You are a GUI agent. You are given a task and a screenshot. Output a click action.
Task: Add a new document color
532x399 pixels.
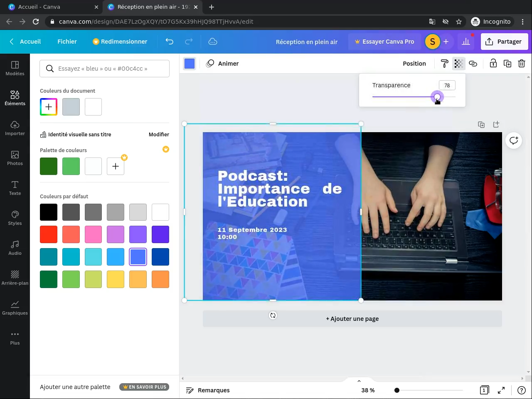click(49, 107)
